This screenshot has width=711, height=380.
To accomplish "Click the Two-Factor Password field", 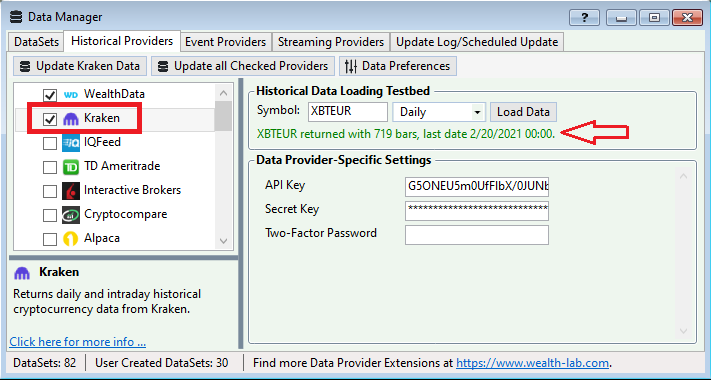I will coord(477,235).
